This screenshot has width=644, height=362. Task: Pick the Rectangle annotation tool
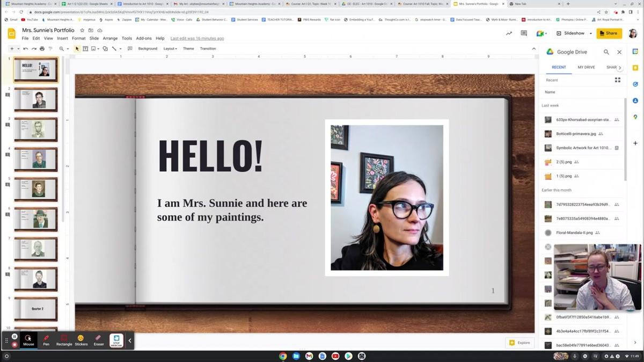click(64, 340)
